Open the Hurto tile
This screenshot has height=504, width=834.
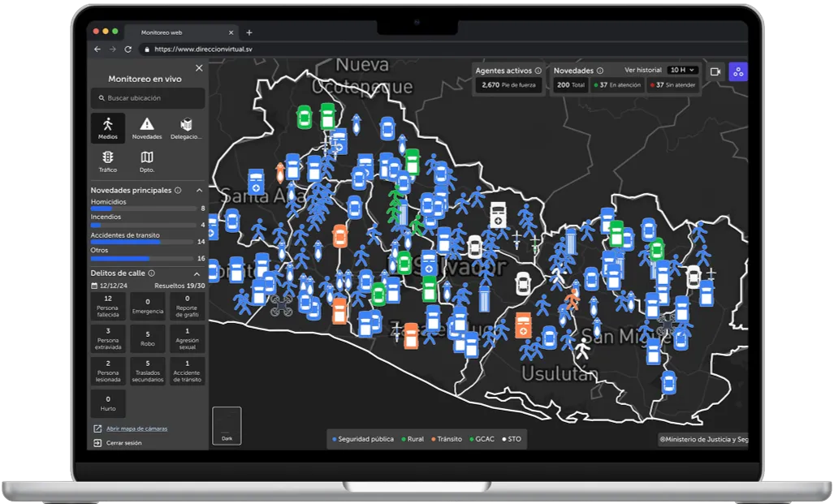pos(108,403)
